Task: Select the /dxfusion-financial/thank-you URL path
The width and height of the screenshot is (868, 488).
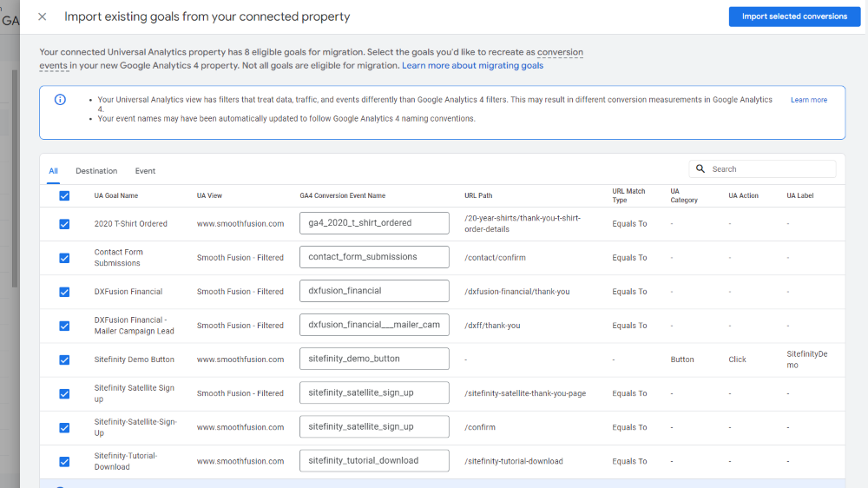Action: [x=517, y=292]
